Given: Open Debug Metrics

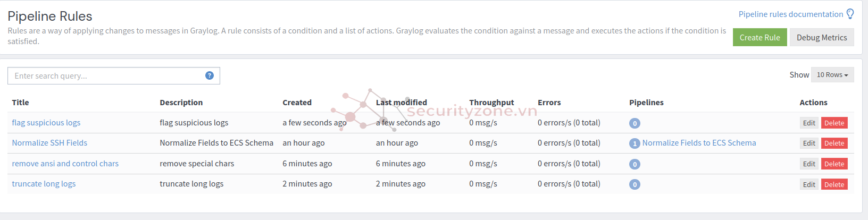Looking at the screenshot, I should (x=822, y=37).
